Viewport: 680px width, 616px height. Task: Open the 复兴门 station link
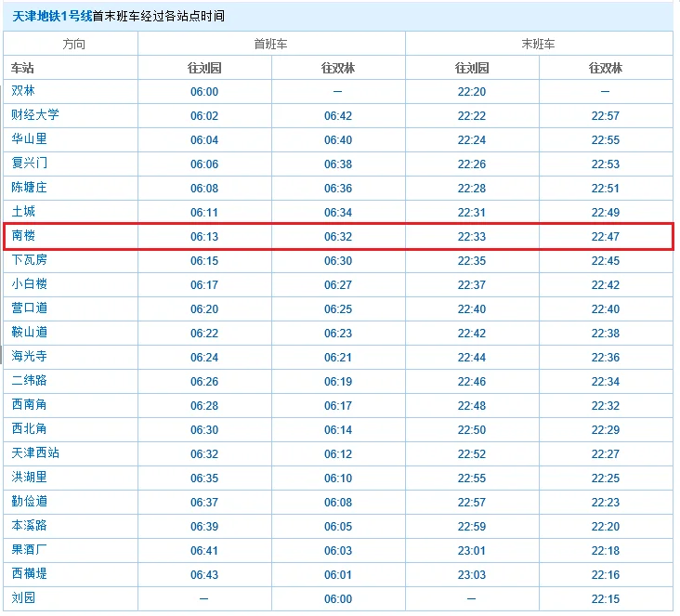point(29,164)
